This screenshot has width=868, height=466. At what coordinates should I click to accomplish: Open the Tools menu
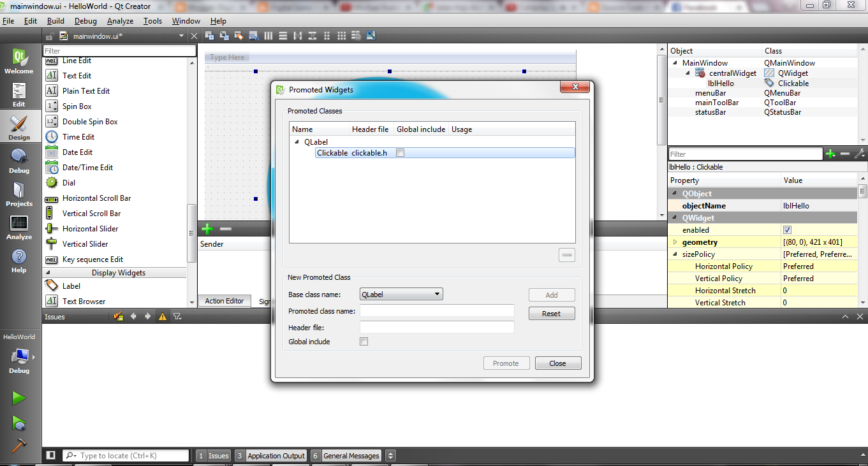click(152, 20)
